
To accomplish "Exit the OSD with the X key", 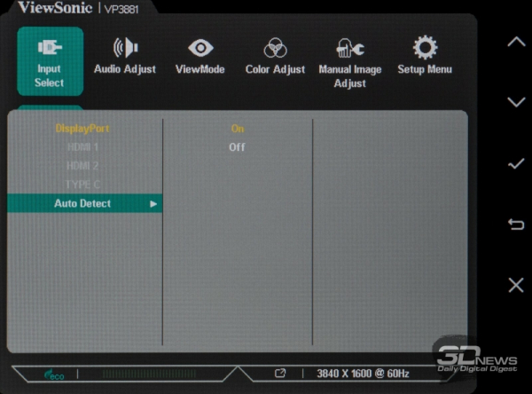I will [x=516, y=284].
